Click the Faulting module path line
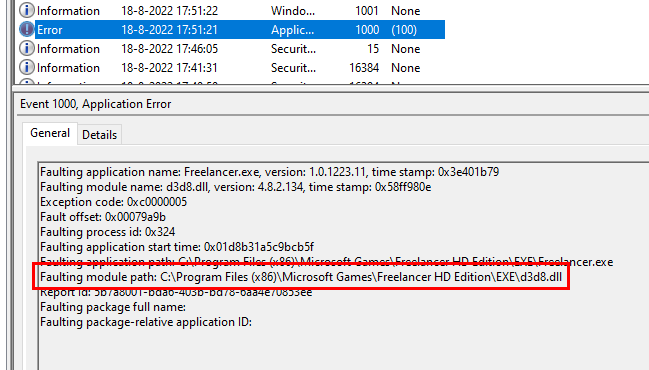The image size is (649, 370). tap(301, 277)
